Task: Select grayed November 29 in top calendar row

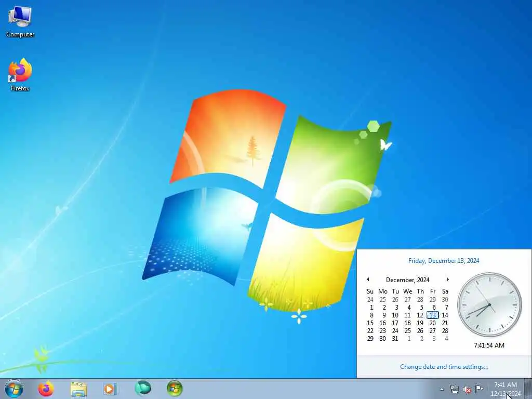Action: click(x=433, y=300)
